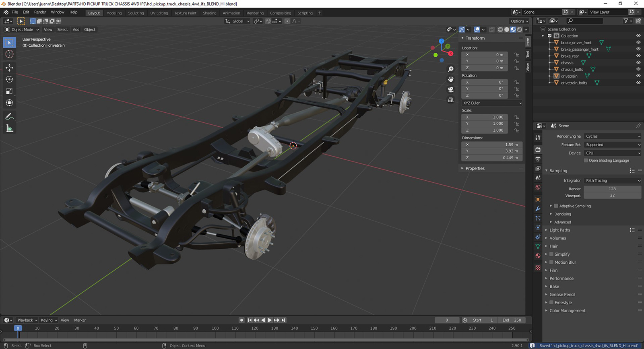Click the zoom viewport magnifier icon
The height and width of the screenshot is (349, 644).
coord(451,69)
